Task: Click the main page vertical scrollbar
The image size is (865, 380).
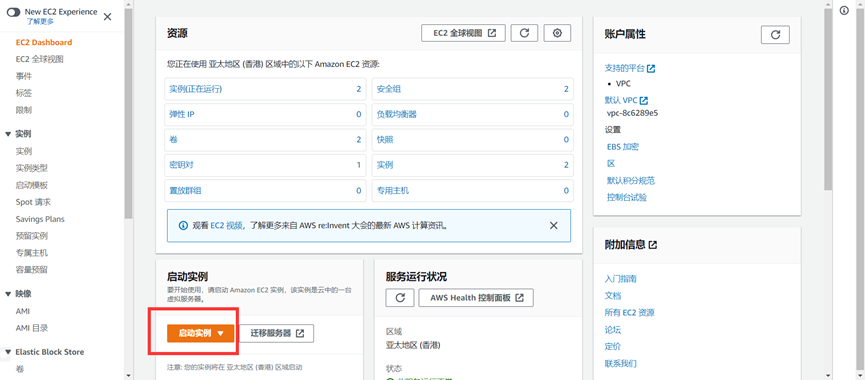Action: (827, 99)
